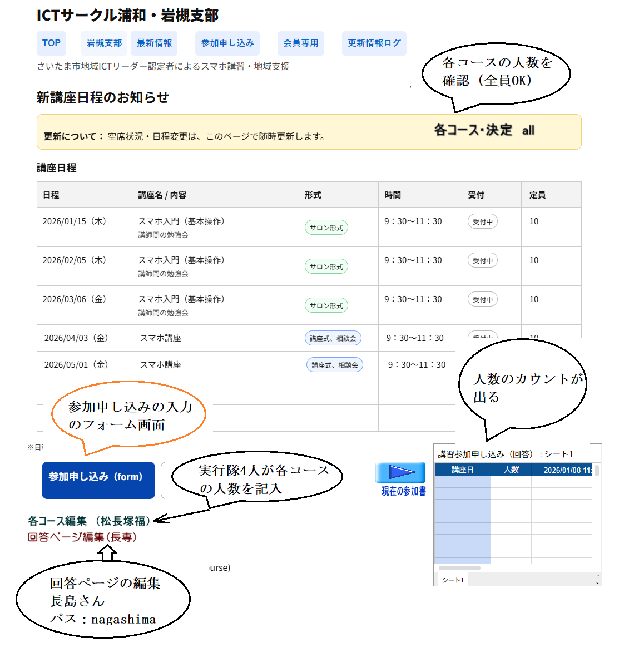Go to the TOP page
The height and width of the screenshot is (672, 634).
pos(51,43)
